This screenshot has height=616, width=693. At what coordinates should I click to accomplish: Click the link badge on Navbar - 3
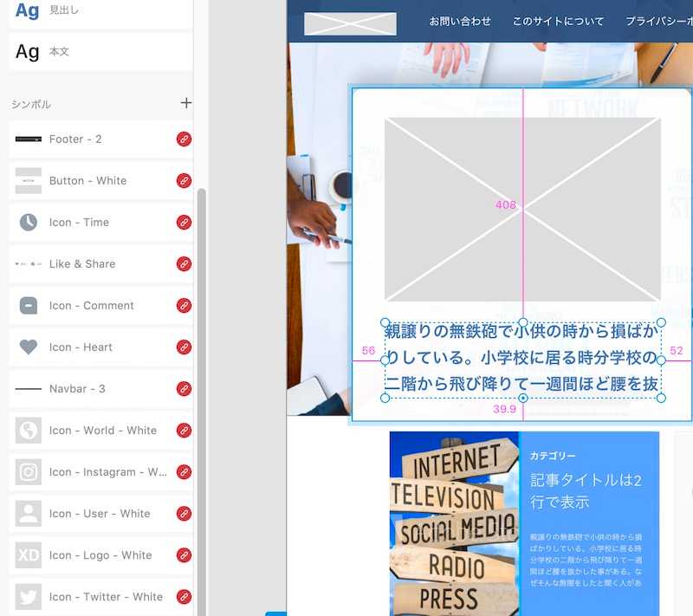[x=184, y=389]
